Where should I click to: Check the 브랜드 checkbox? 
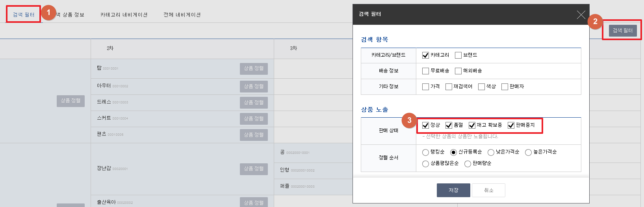click(458, 55)
